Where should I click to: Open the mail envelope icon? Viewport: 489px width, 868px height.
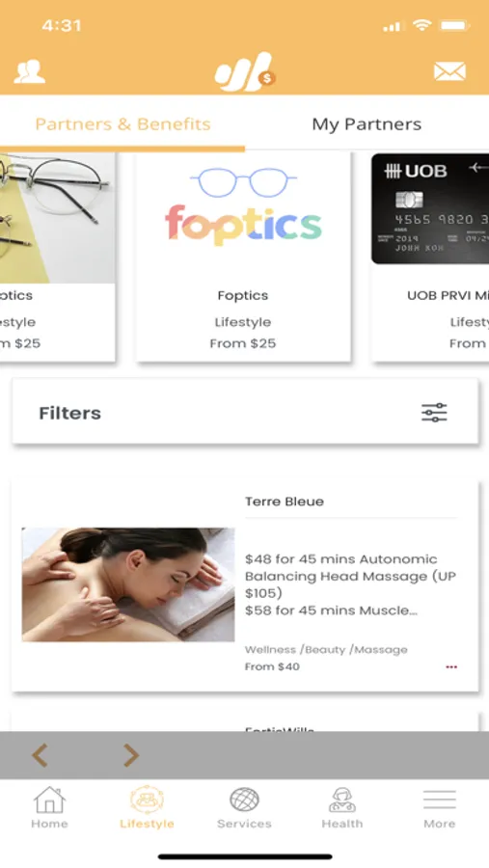[x=449, y=71]
